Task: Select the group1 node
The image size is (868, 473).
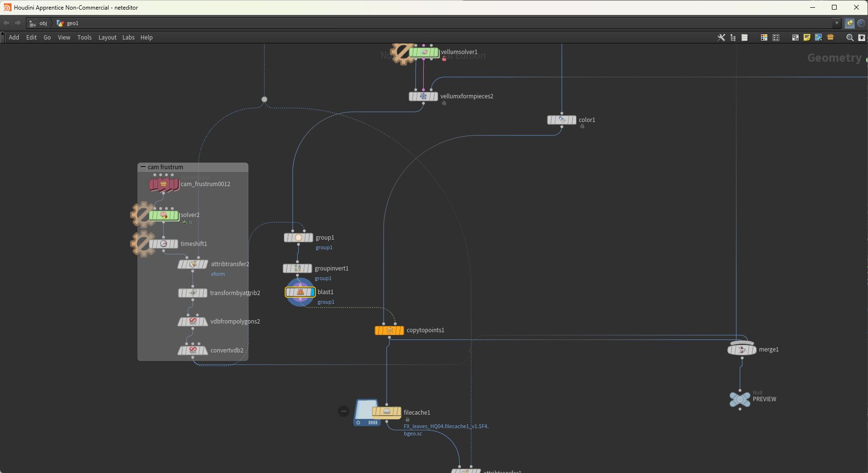Action: coord(298,238)
